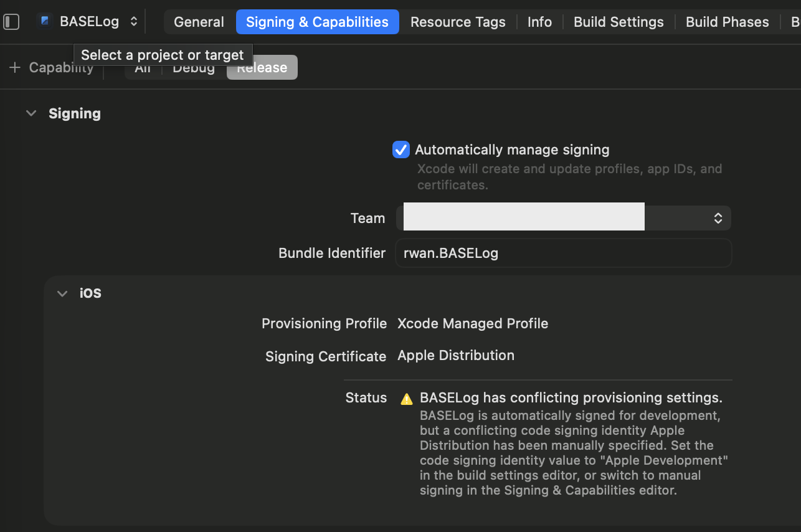Image resolution: width=801 pixels, height=532 pixels.
Task: Open the Info tab
Action: pos(539,22)
